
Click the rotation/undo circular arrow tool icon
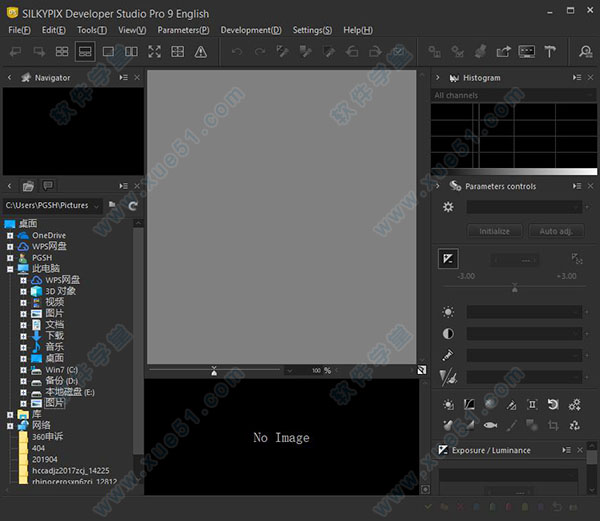click(553, 404)
